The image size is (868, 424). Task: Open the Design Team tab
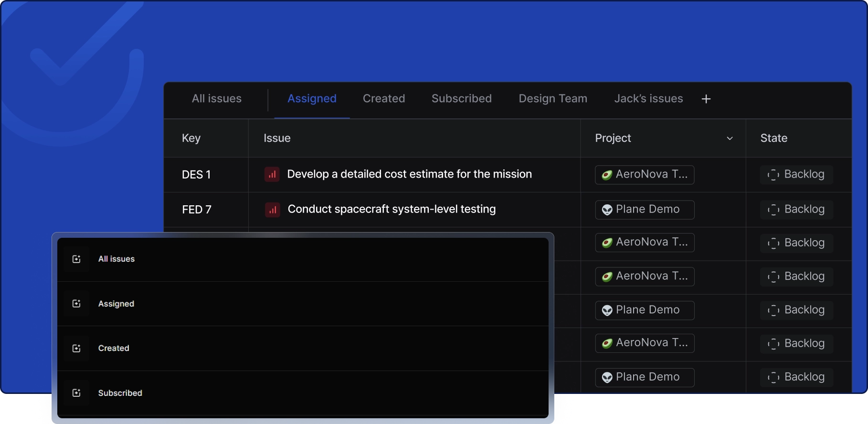553,98
